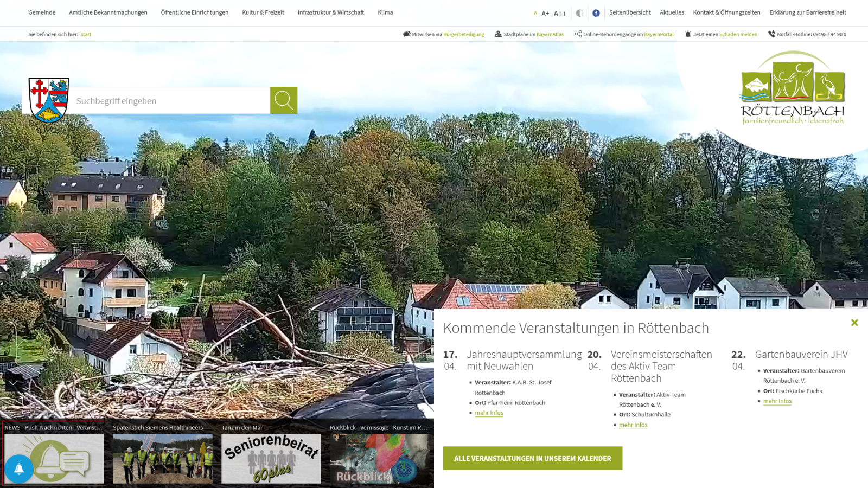Viewport: 868px width, 488px height.
Task: Open the Bürgerbeteiligung link
Action: tap(463, 34)
